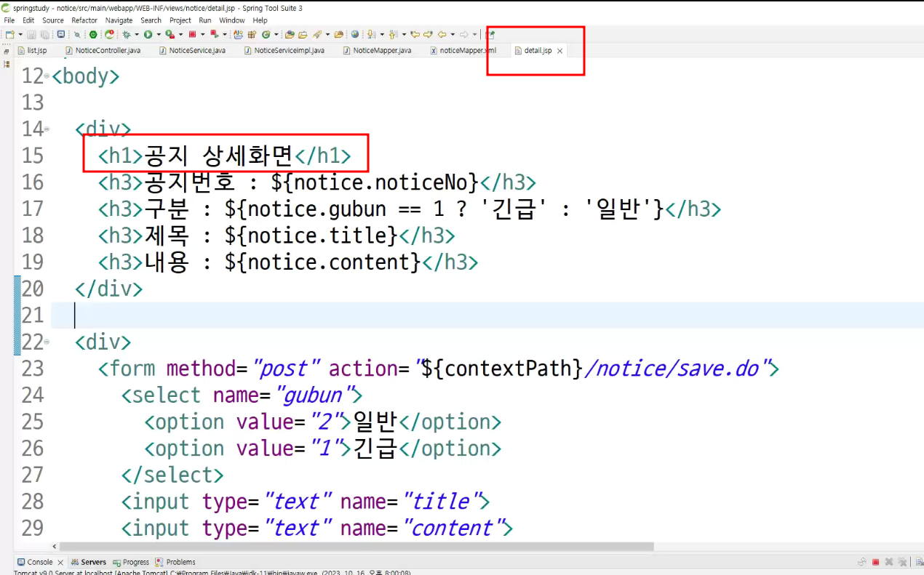Click the Debug bug icon
This screenshot has width=924, height=575.
pos(127,34)
